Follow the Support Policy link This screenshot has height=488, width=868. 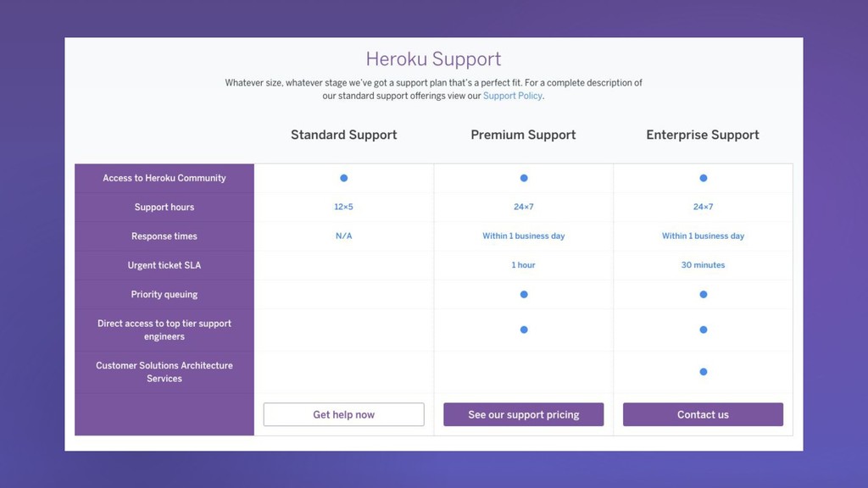click(512, 96)
